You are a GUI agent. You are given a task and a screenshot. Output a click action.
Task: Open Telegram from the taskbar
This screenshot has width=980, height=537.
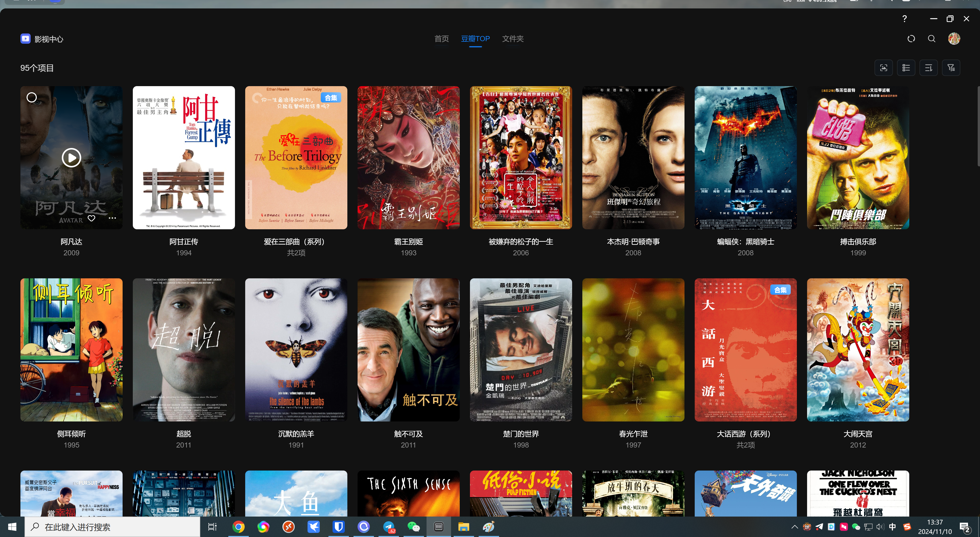(389, 527)
